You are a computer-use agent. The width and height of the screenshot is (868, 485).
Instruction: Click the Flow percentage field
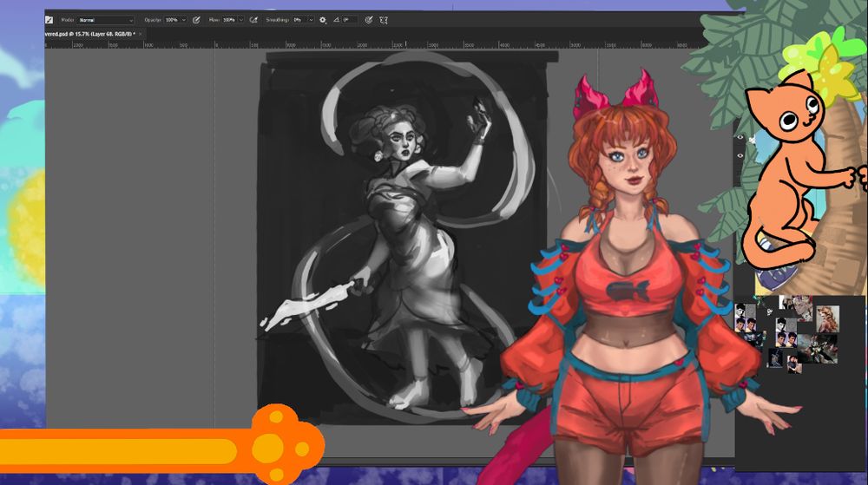click(x=229, y=20)
